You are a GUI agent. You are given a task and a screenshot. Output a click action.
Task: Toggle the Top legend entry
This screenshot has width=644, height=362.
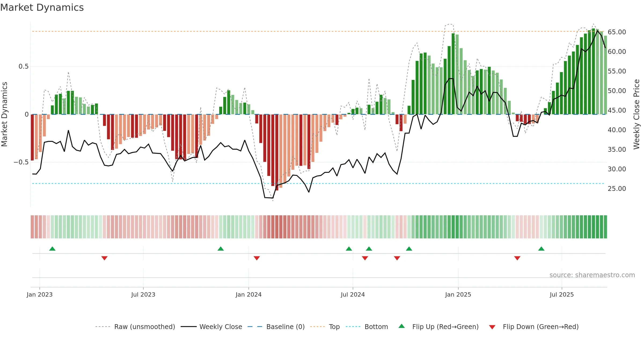coord(325,327)
